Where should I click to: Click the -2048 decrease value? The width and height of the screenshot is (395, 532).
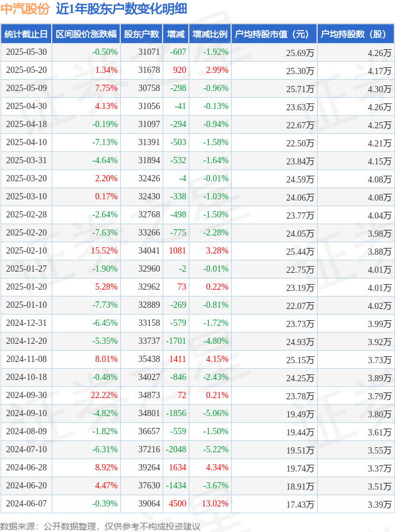click(176, 449)
